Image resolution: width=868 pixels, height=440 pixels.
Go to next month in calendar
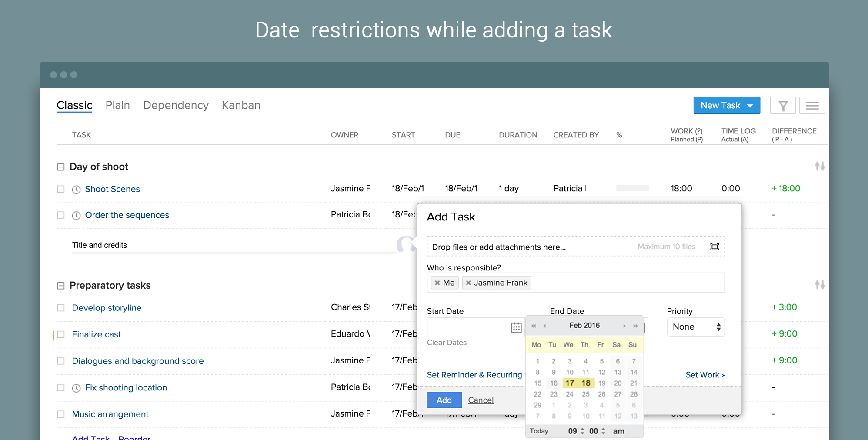click(624, 326)
